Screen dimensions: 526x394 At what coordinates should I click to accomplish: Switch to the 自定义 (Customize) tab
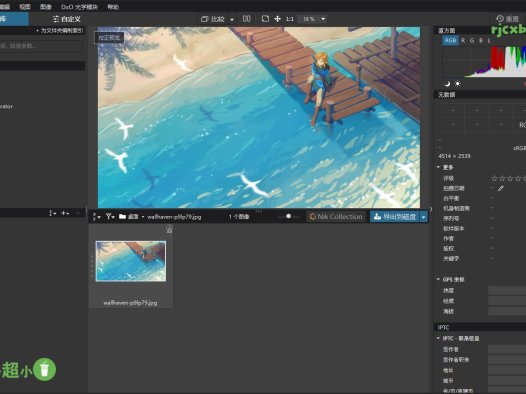(x=66, y=19)
